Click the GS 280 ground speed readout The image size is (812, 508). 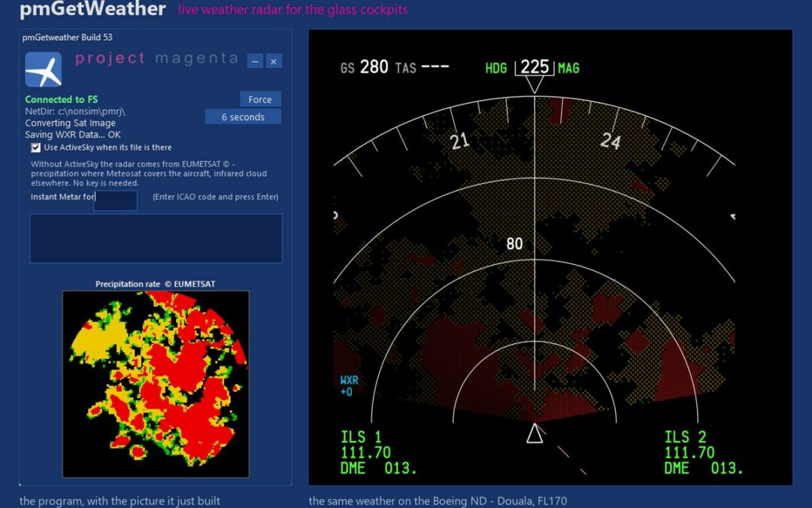pyautogui.click(x=364, y=68)
